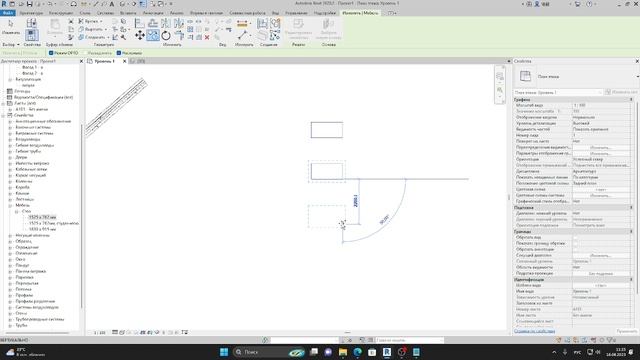Viewport: 640px width, 360px height.
Task: Click the Text 'A' icon in quick access toolbar
Action: pos(111,4)
